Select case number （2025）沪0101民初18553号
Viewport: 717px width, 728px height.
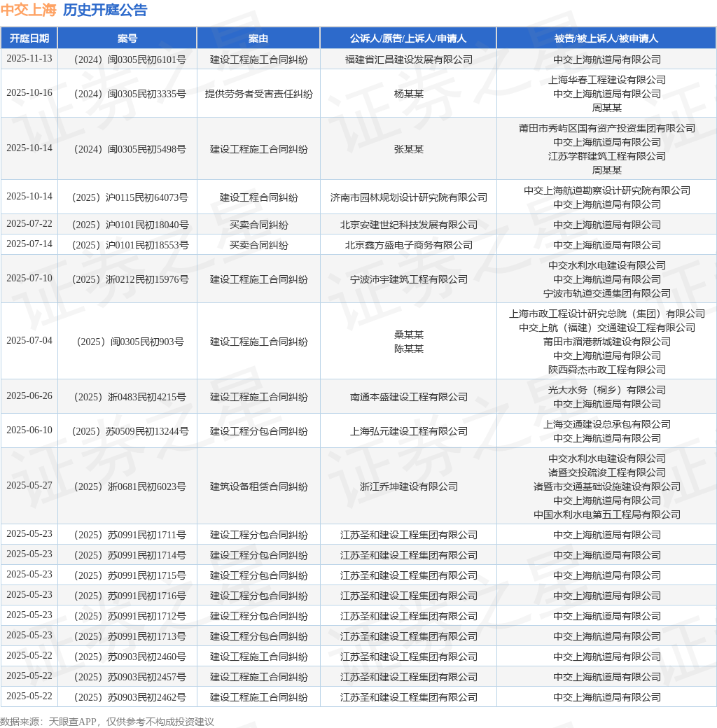pyautogui.click(x=127, y=245)
